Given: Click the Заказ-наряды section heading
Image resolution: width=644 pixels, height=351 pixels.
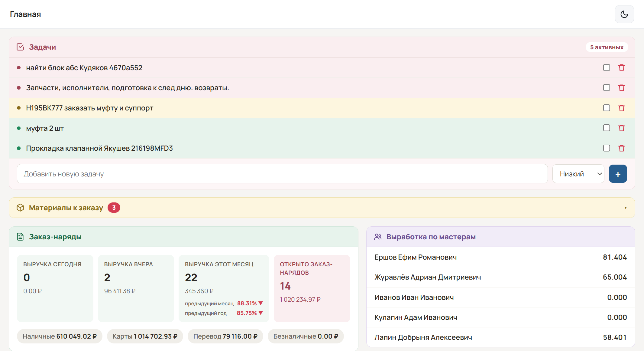Looking at the screenshot, I should [55, 237].
